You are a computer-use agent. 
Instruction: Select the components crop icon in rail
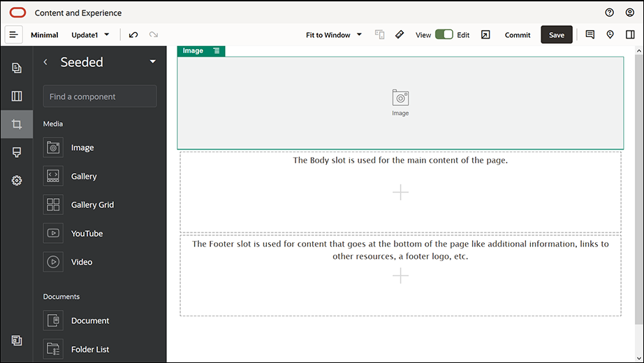[17, 124]
